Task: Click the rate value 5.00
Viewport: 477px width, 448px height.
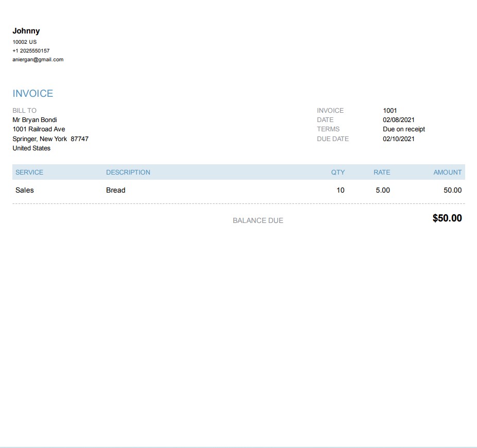Action: 383,191
